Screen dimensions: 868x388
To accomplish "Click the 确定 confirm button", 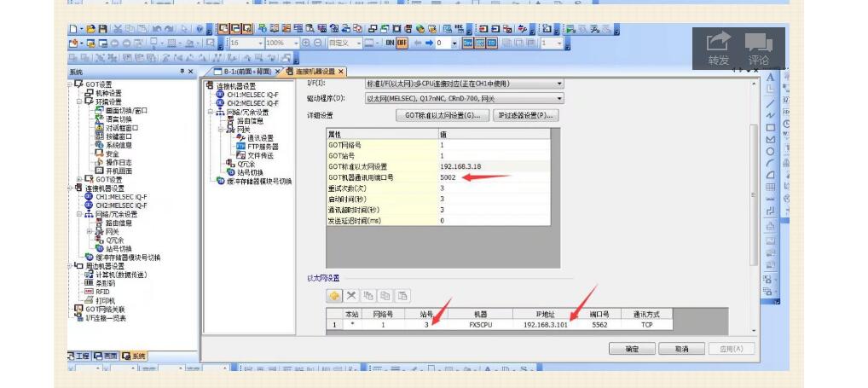I will [x=632, y=350].
